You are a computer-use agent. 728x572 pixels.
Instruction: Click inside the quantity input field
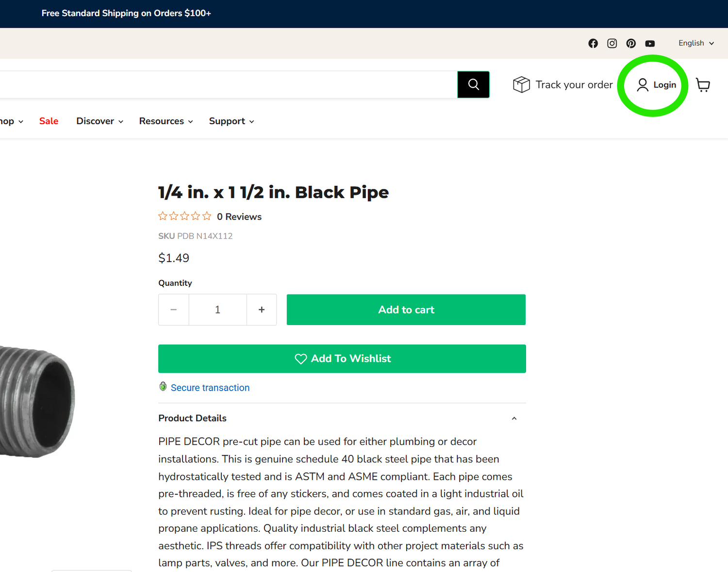[x=217, y=310]
